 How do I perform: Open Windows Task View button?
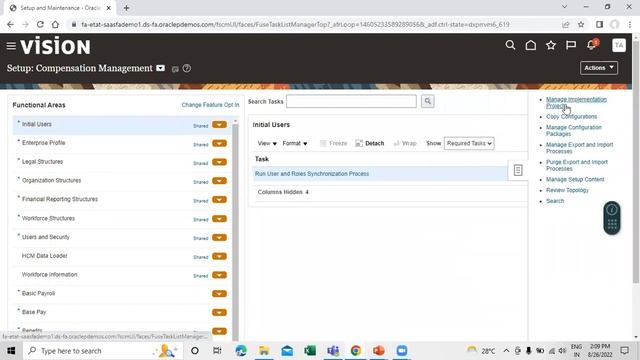coord(217,351)
